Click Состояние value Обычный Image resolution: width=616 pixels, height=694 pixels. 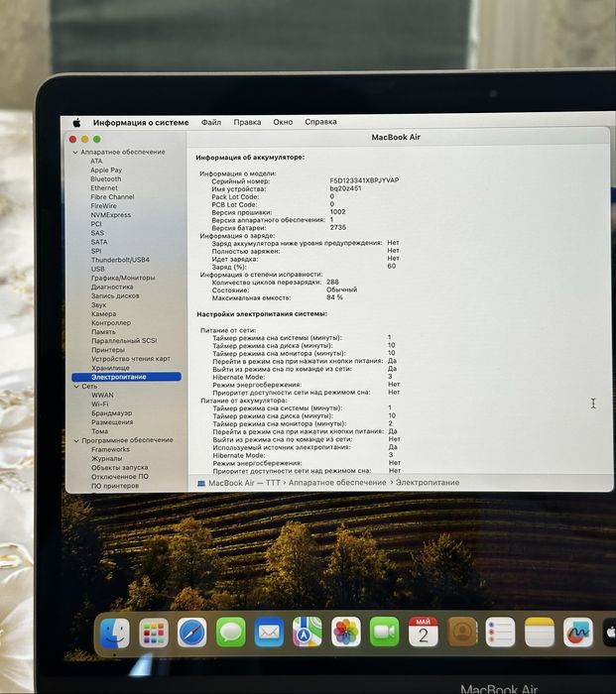pos(342,289)
